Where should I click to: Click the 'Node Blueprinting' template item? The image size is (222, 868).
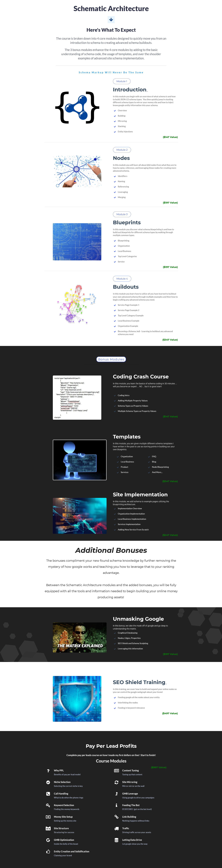coord(160,467)
